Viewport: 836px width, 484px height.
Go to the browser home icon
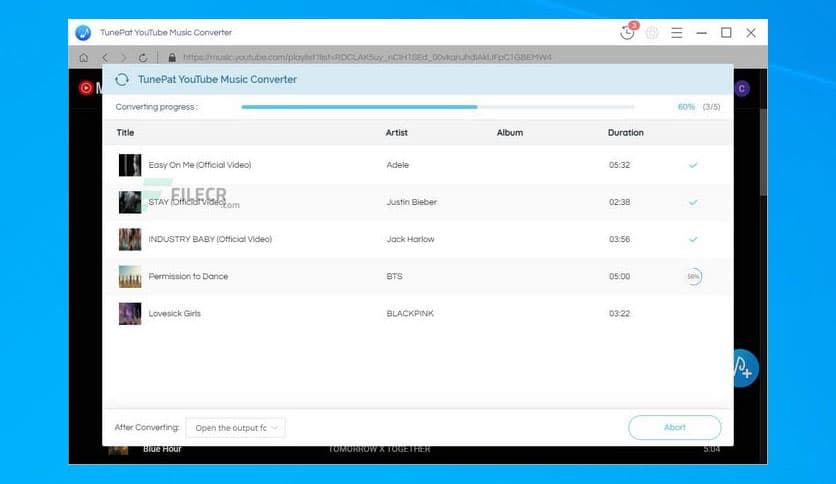click(x=84, y=58)
